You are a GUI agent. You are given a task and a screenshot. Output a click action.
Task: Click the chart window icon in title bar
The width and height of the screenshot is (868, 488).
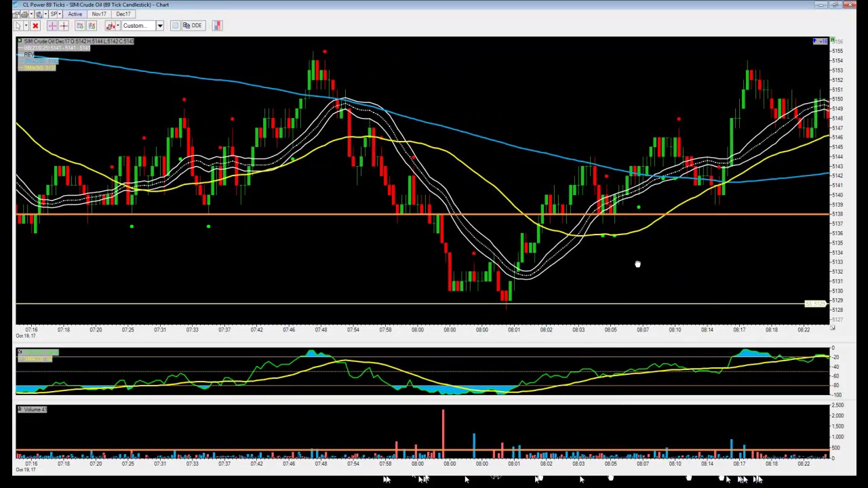(x=16, y=5)
